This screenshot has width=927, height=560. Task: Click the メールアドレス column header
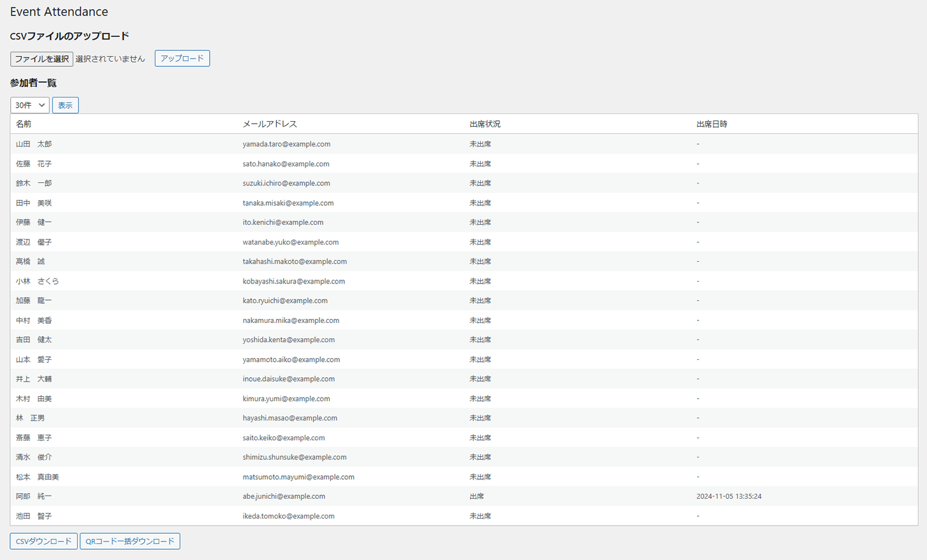(269, 124)
